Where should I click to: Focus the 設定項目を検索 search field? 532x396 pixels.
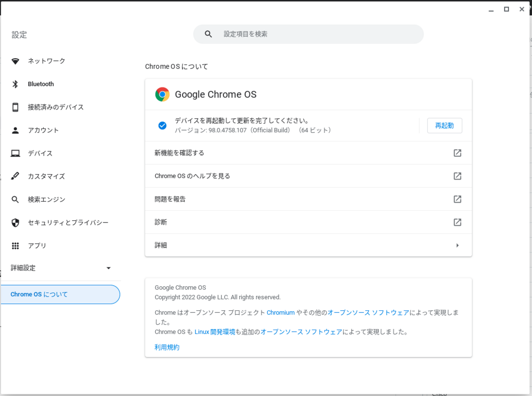point(315,34)
